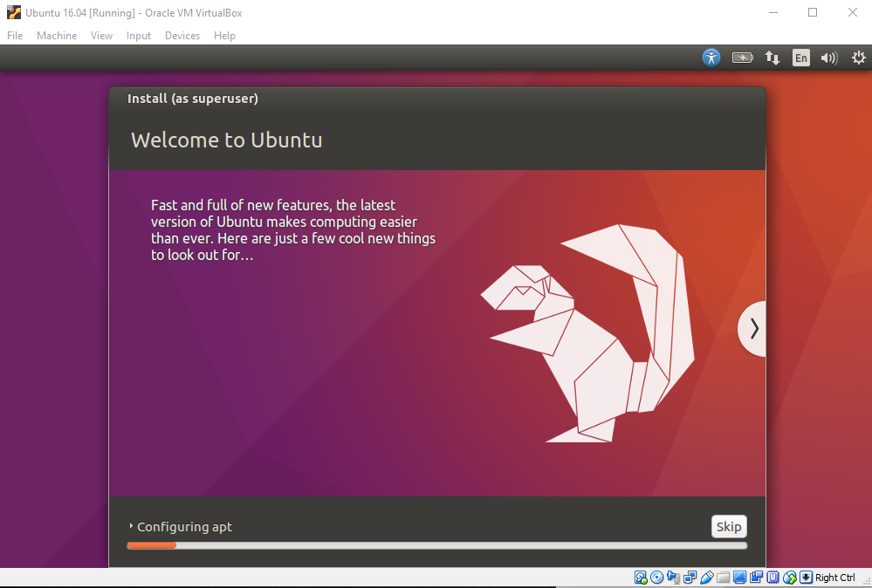Minimize the VirtualBox window
This screenshot has width=872, height=588.
[x=773, y=12]
